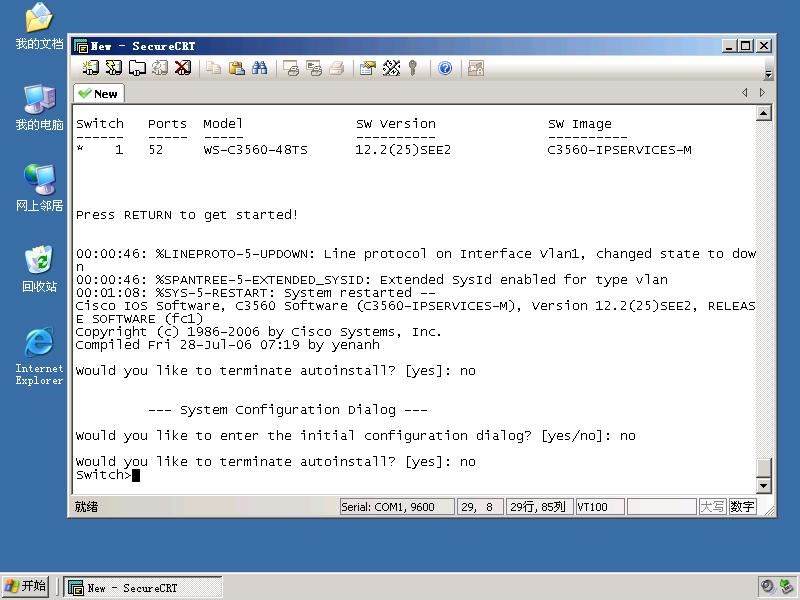Click the 就绪 ready status text
Screen dimensions: 800x600
click(86, 507)
